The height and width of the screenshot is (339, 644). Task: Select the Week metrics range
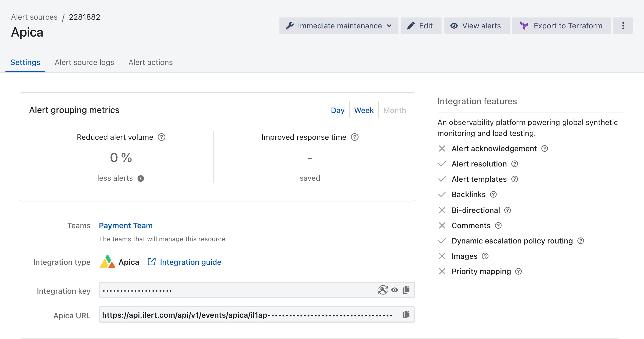pos(364,110)
